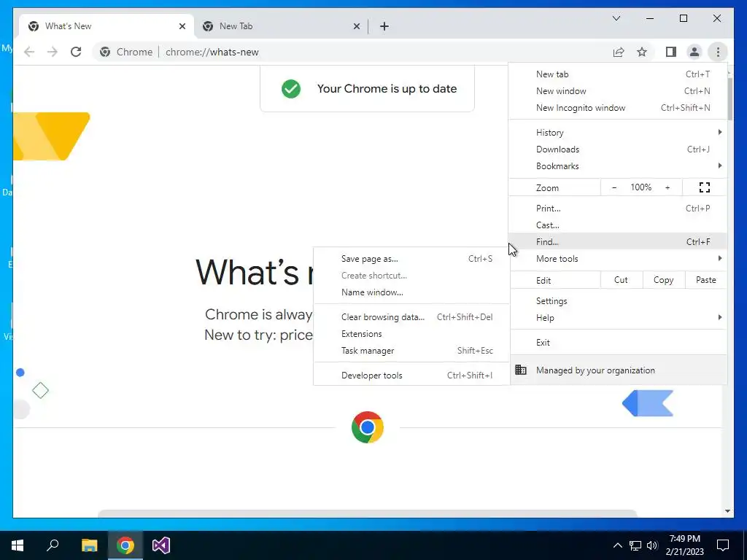Switch to the What's New tab
Viewport: 747px width, 560px height.
click(x=107, y=26)
